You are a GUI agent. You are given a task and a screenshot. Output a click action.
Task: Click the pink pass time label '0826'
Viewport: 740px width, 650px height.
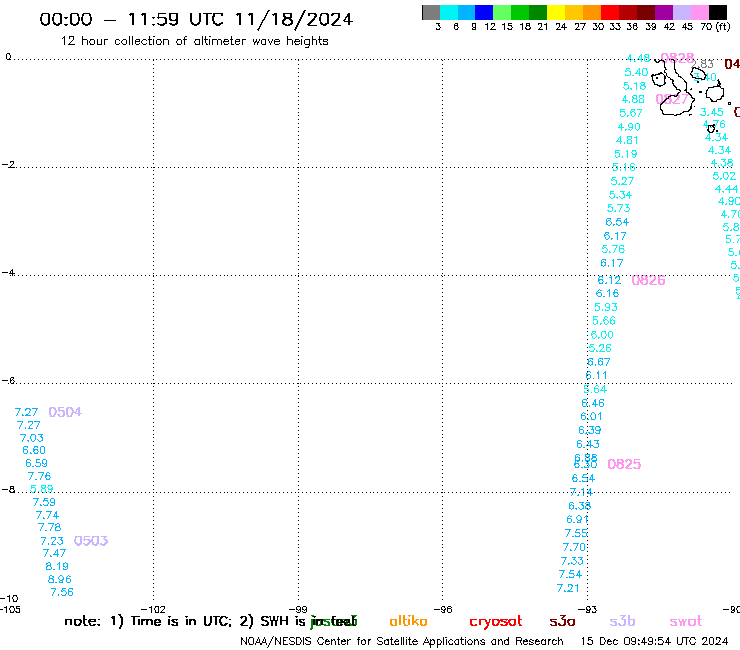[x=648, y=280]
